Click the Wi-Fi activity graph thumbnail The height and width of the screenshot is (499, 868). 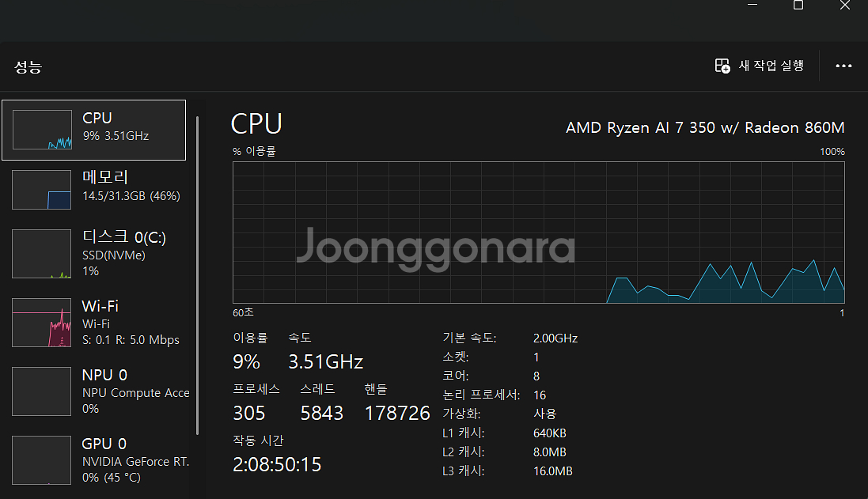coord(42,323)
